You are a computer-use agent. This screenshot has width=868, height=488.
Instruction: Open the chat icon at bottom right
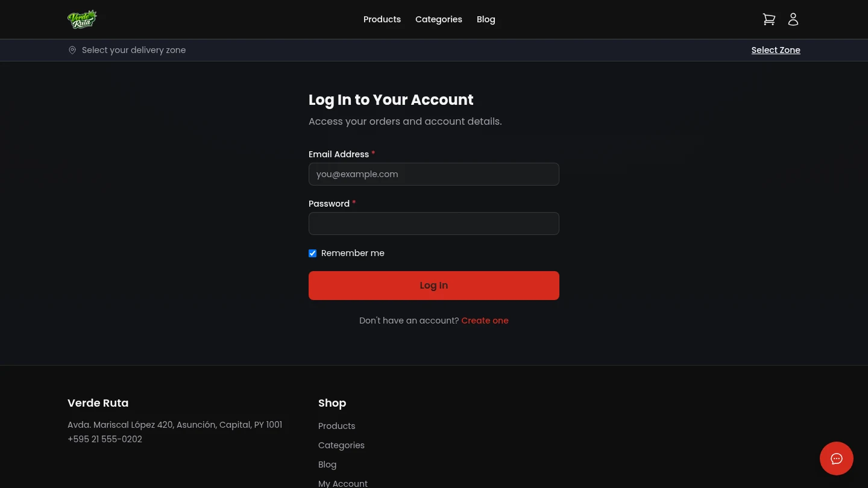pyautogui.click(x=837, y=458)
